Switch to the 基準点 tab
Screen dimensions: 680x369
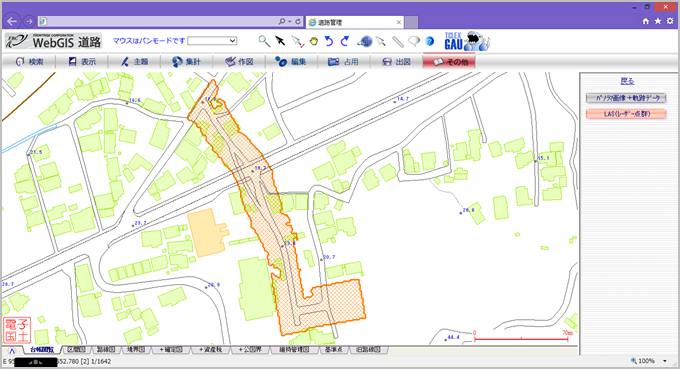point(334,349)
